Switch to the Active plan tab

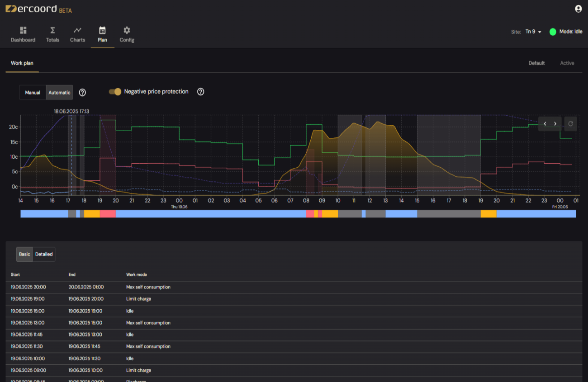(567, 63)
